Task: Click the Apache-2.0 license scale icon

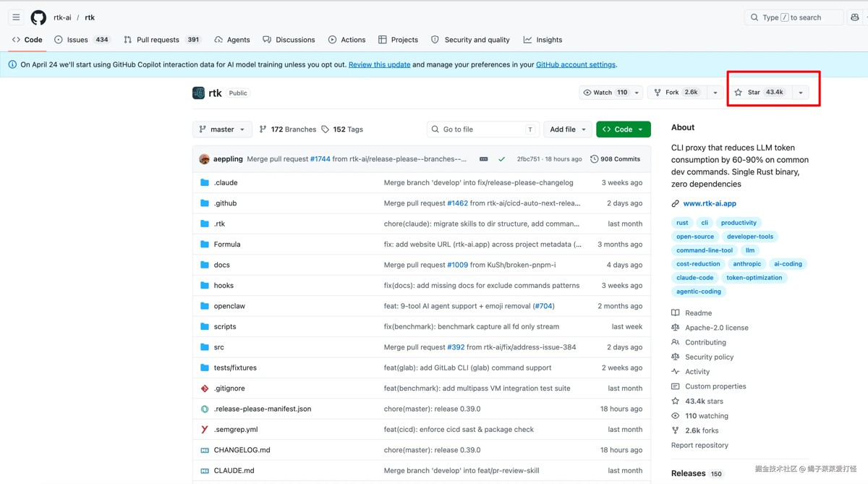Action: (675, 328)
